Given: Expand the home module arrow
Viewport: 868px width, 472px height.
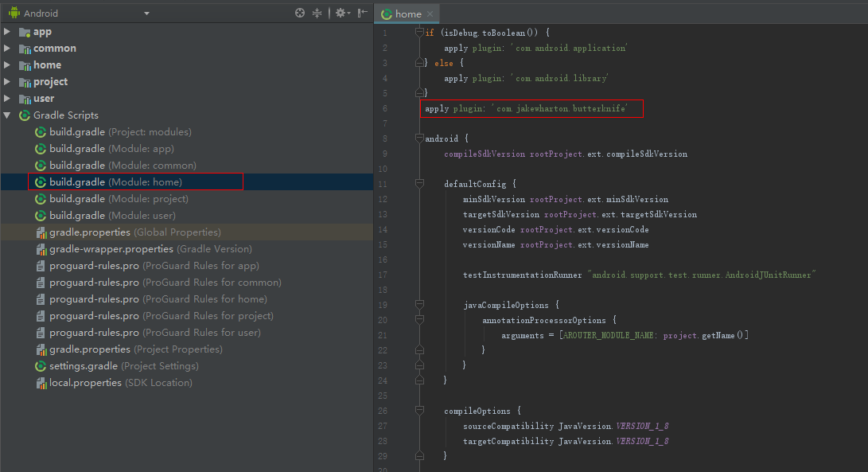Looking at the screenshot, I should [x=7, y=64].
